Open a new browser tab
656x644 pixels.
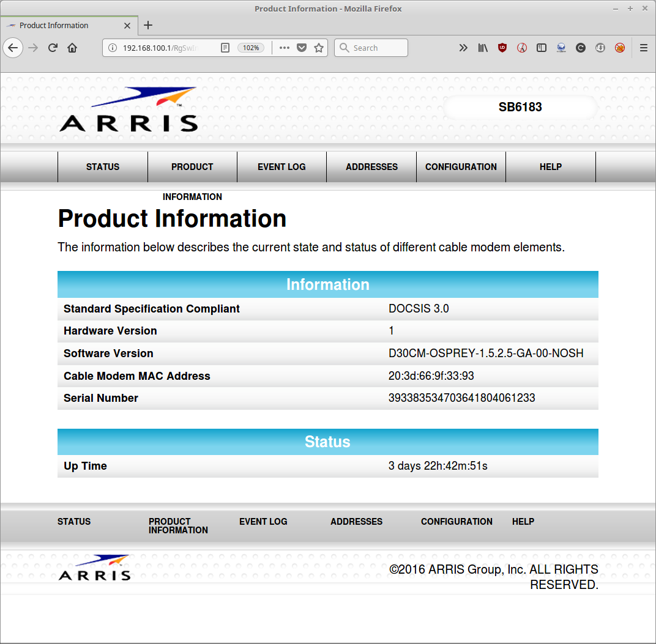148,25
